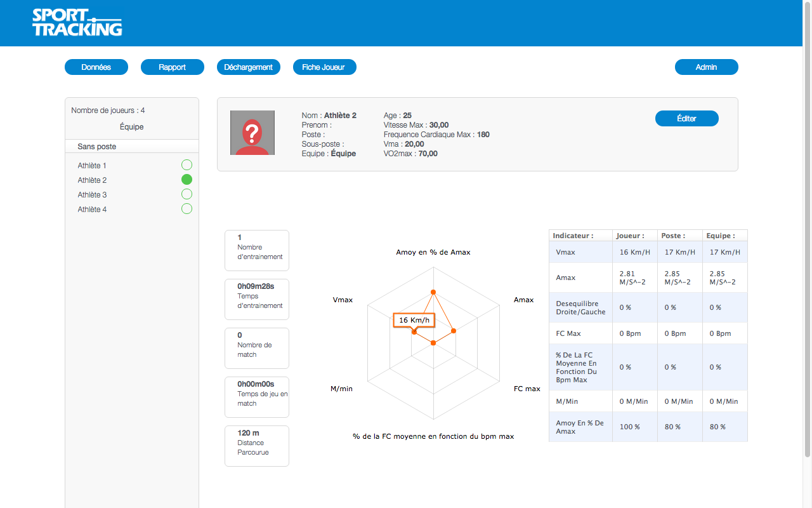This screenshot has height=508, width=812.
Task: Click the page vertical scrollbar
Action: tap(808, 229)
